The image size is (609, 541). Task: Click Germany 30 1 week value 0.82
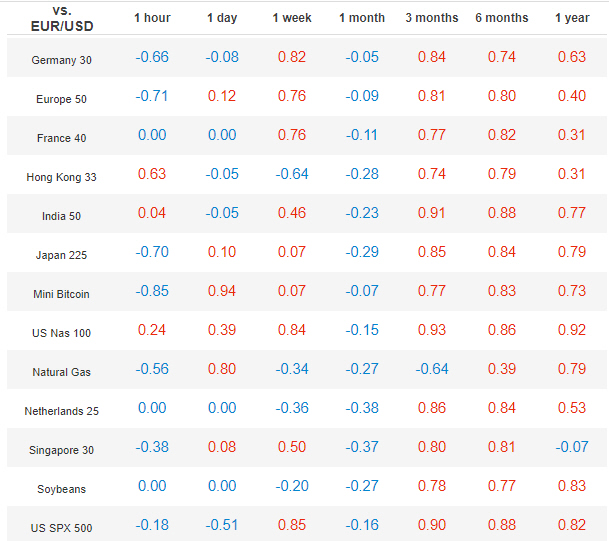coord(292,57)
